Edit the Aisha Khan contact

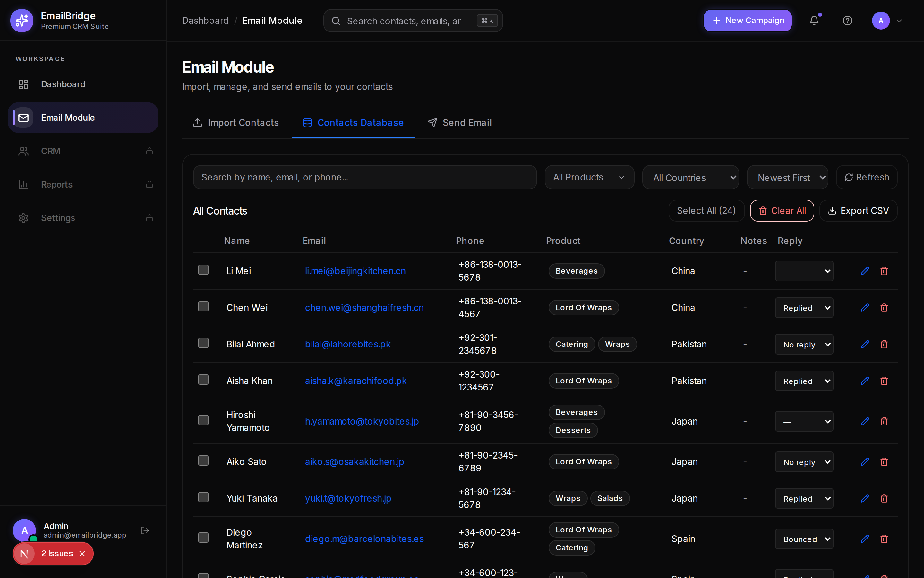pos(865,381)
